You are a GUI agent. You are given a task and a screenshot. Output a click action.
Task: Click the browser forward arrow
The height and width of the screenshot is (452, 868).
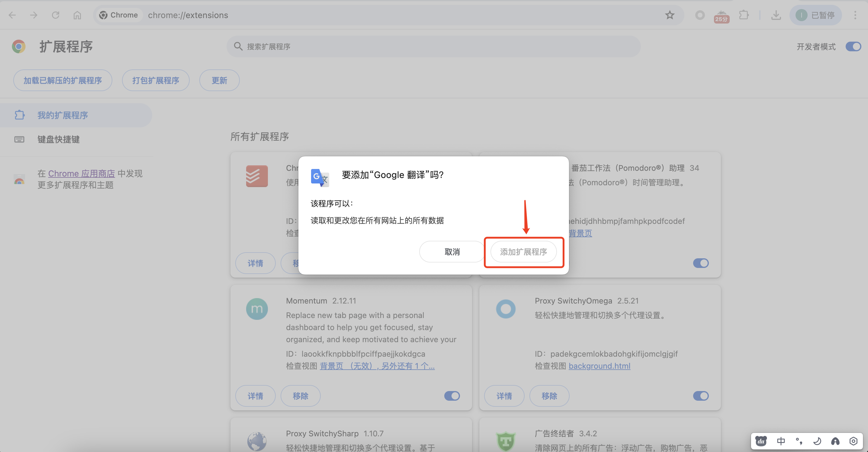pyautogui.click(x=34, y=15)
